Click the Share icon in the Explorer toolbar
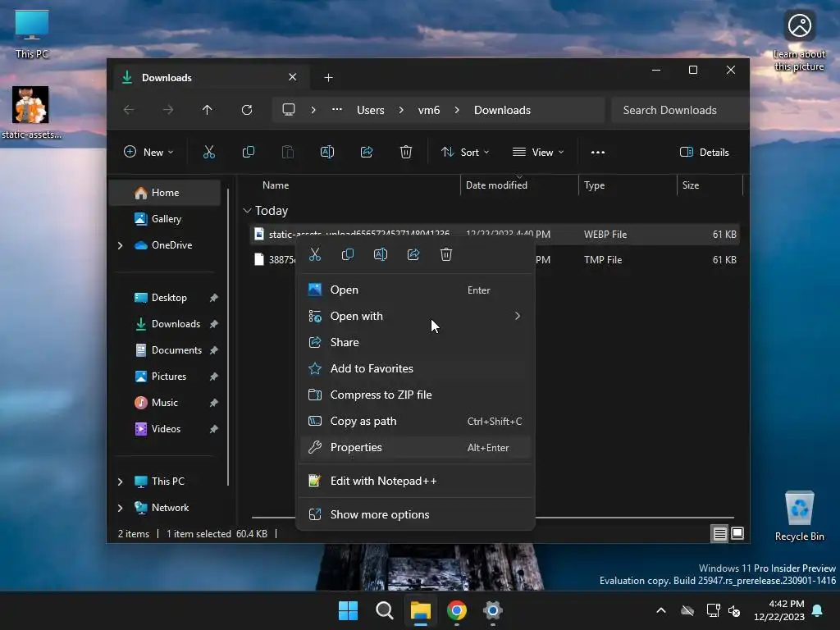 [x=367, y=152]
